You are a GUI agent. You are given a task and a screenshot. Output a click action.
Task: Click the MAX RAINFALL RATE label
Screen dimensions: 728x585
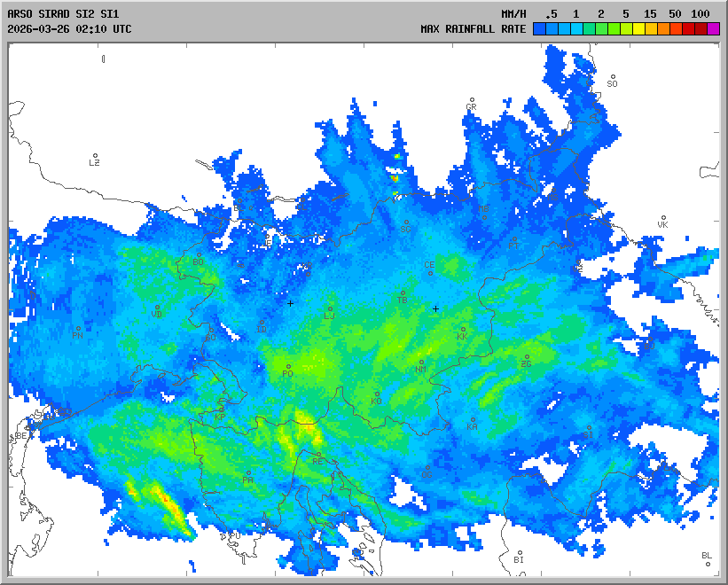[x=473, y=29]
